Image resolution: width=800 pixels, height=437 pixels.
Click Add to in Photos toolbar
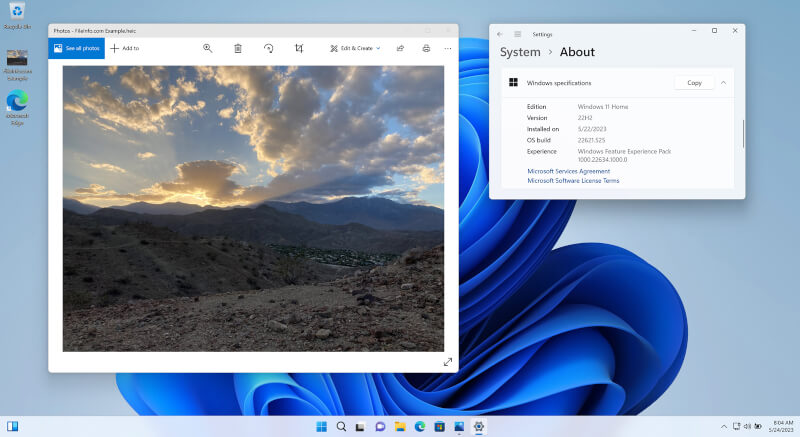tap(125, 48)
